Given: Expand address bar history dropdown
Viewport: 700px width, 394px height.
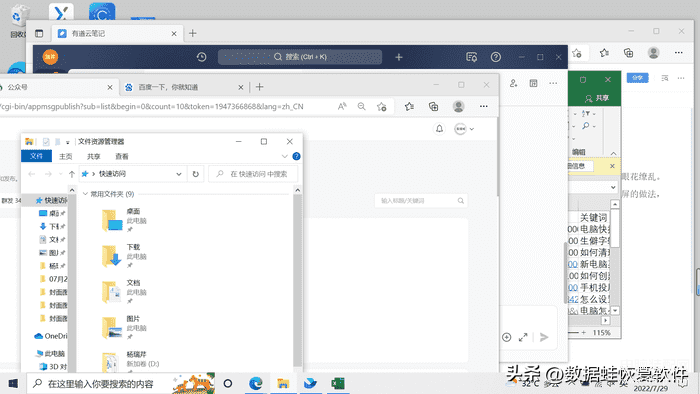Looking at the screenshot, I should pos(179,174).
